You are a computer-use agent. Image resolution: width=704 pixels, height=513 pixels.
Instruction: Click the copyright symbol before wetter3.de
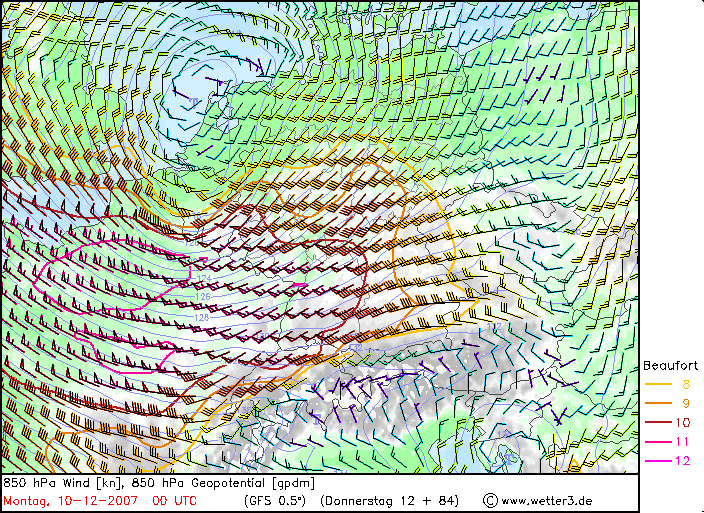coord(491,500)
